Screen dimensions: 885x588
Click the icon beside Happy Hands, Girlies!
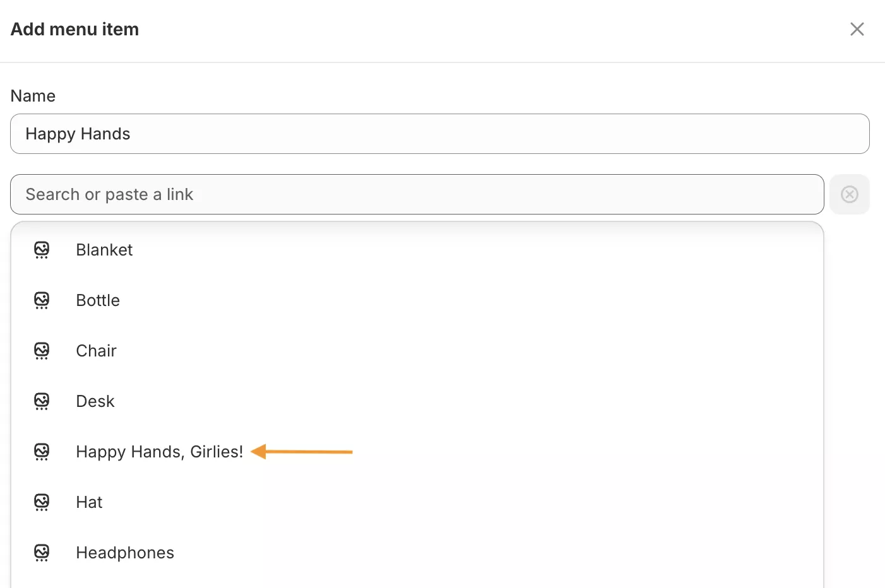click(x=42, y=452)
